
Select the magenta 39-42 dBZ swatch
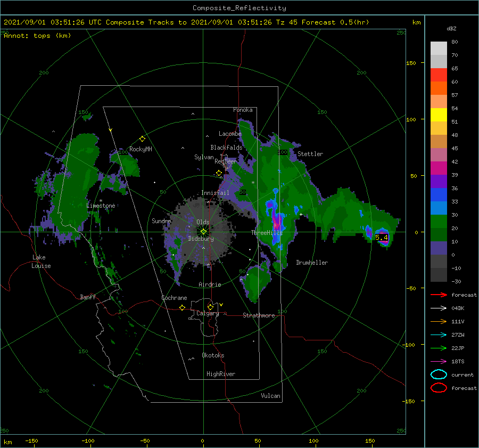coord(439,168)
